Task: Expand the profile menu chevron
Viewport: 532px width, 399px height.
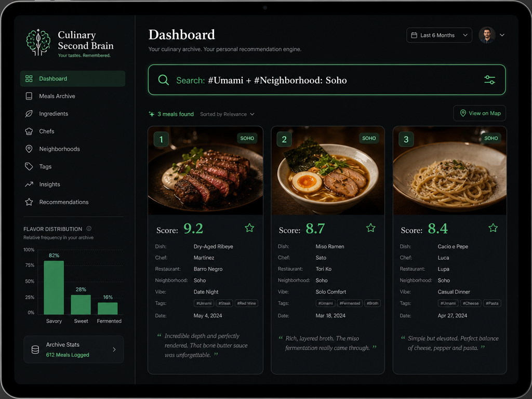Action: click(x=502, y=35)
